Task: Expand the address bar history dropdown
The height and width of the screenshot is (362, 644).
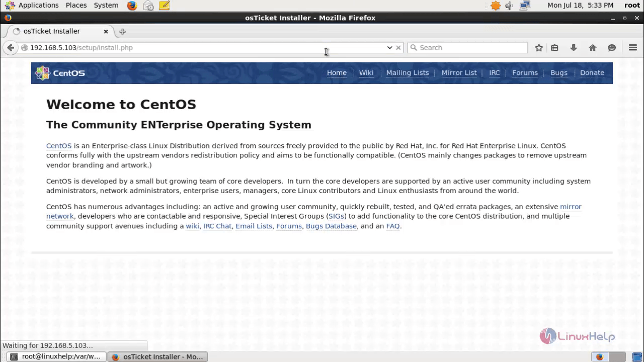Action: pyautogui.click(x=389, y=48)
